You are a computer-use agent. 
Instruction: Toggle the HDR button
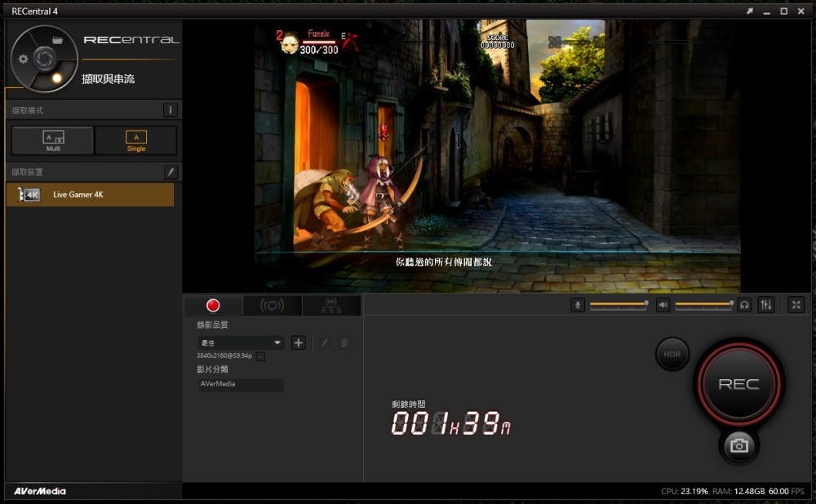pyautogui.click(x=672, y=354)
